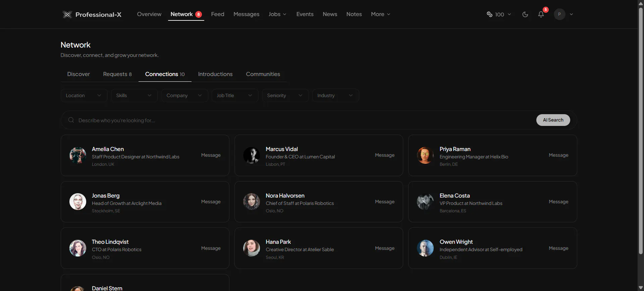Open Hana Park's avatar

pos(252,248)
